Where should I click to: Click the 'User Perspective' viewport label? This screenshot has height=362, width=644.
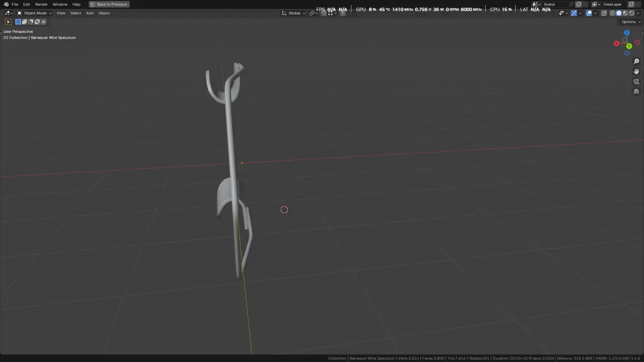(x=18, y=32)
